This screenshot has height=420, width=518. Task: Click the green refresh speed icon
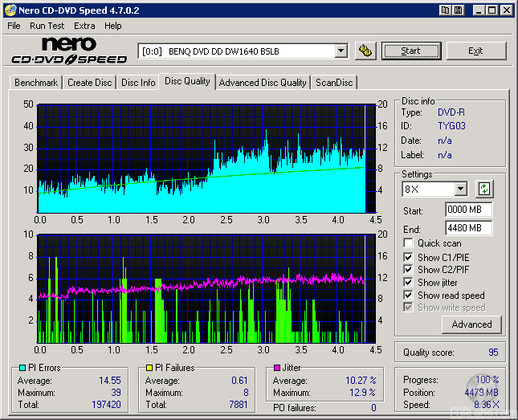(x=484, y=190)
